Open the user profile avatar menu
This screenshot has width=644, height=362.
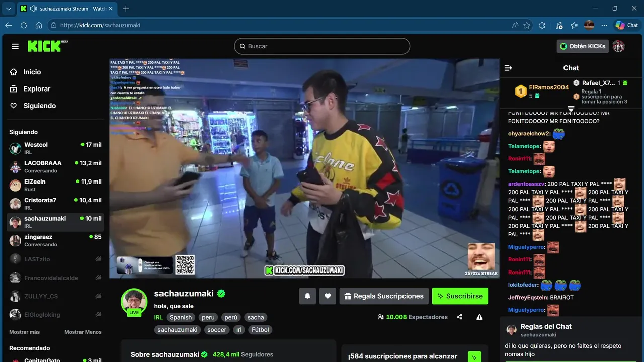point(619,46)
